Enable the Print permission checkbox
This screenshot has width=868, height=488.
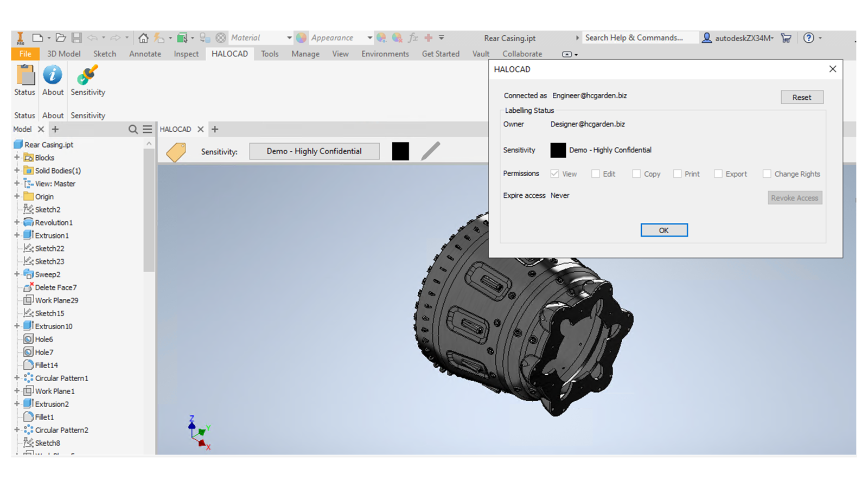[677, 174]
